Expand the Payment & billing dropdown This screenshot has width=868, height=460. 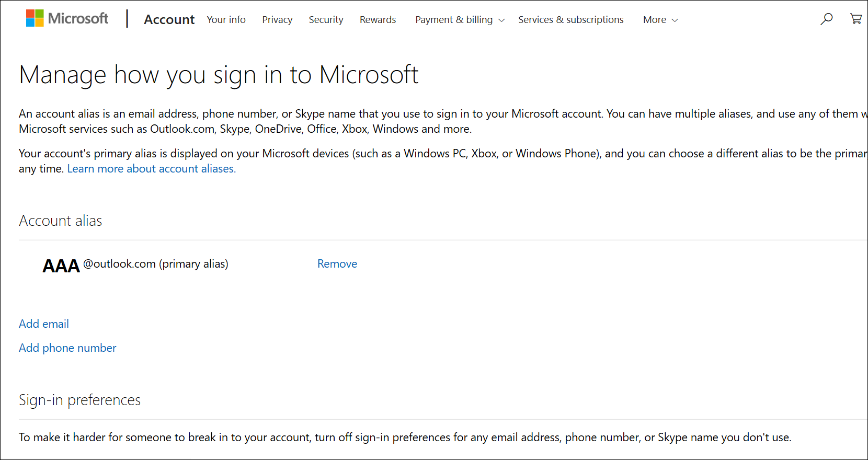point(460,19)
